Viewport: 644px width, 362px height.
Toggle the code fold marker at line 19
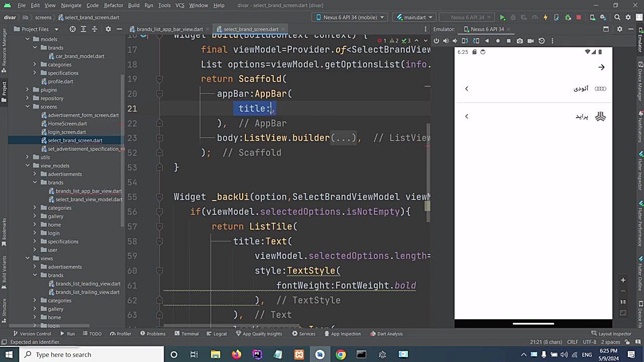pos(159,79)
